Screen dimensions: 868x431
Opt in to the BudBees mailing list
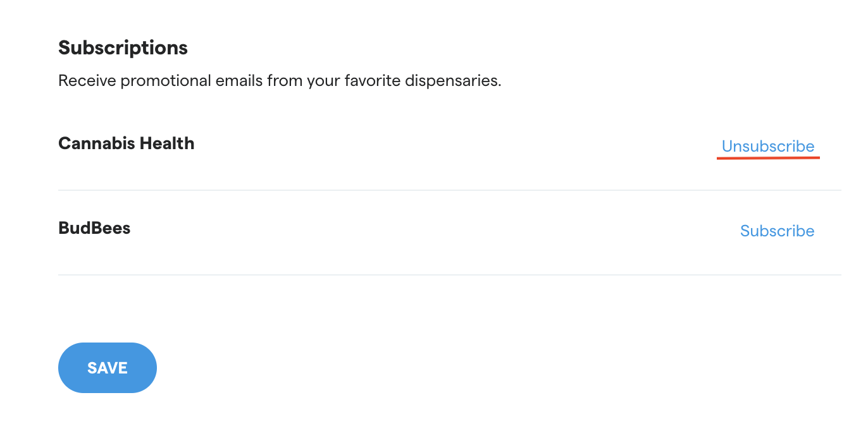tap(777, 231)
